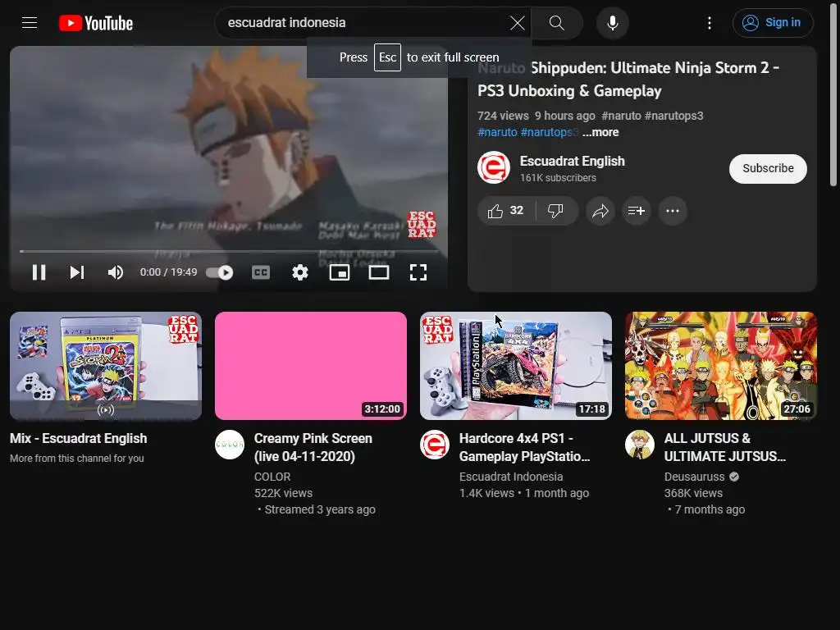Click COLOR channel name
Image resolution: width=840 pixels, height=630 pixels.
point(272,477)
